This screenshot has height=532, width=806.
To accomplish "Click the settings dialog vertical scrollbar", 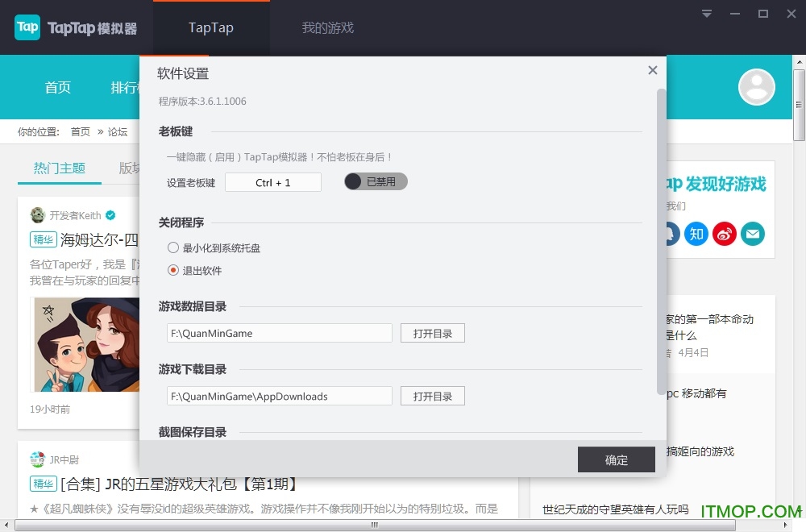I will pyautogui.click(x=662, y=242).
